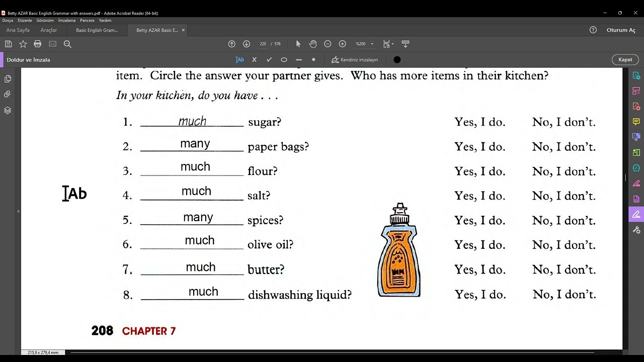644x362 pixels.
Task: Zoom out with minus button
Action: [328, 44]
